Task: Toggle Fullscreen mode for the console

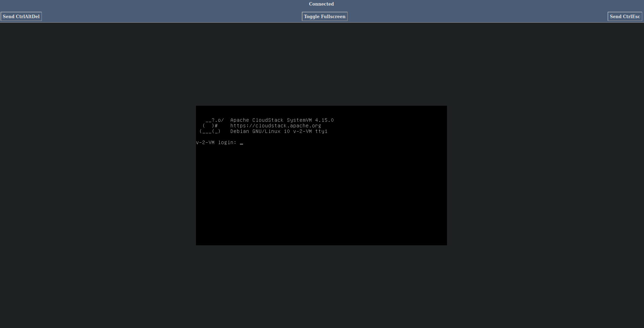Action: [x=325, y=16]
